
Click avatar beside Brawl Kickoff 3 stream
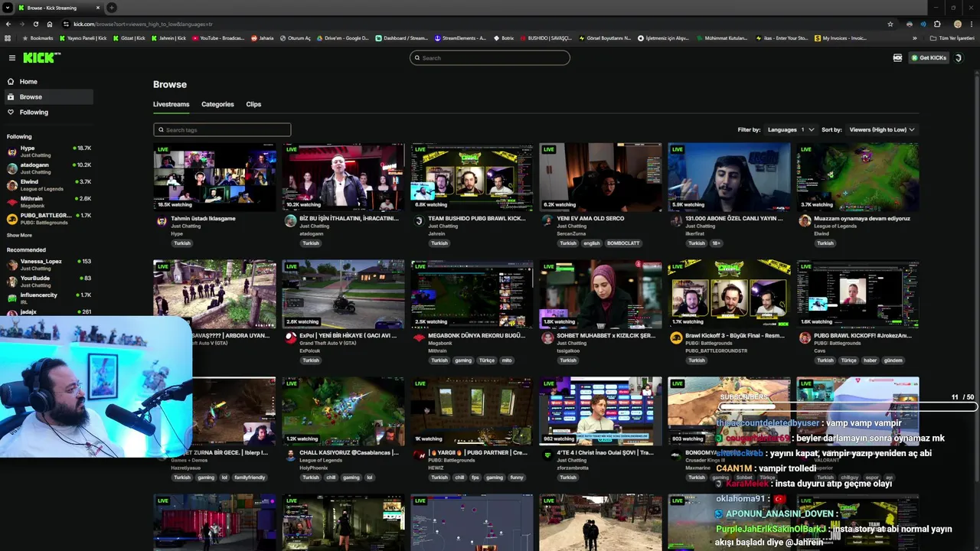[676, 338]
